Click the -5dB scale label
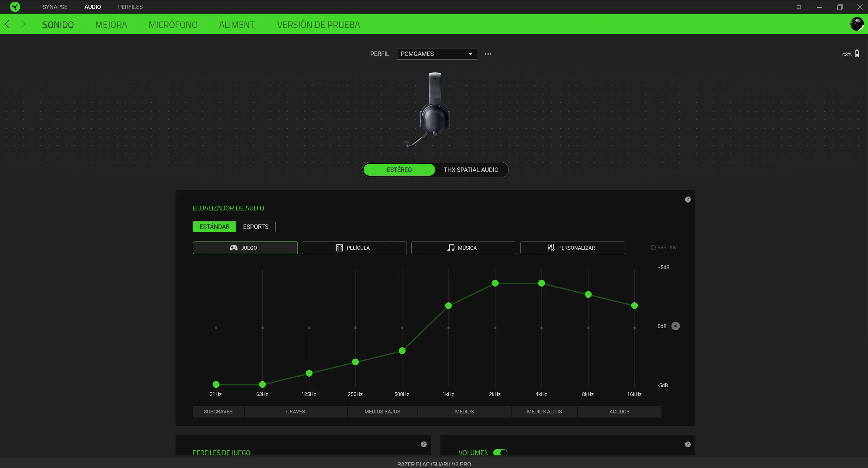Image resolution: width=868 pixels, height=468 pixels. (x=663, y=385)
